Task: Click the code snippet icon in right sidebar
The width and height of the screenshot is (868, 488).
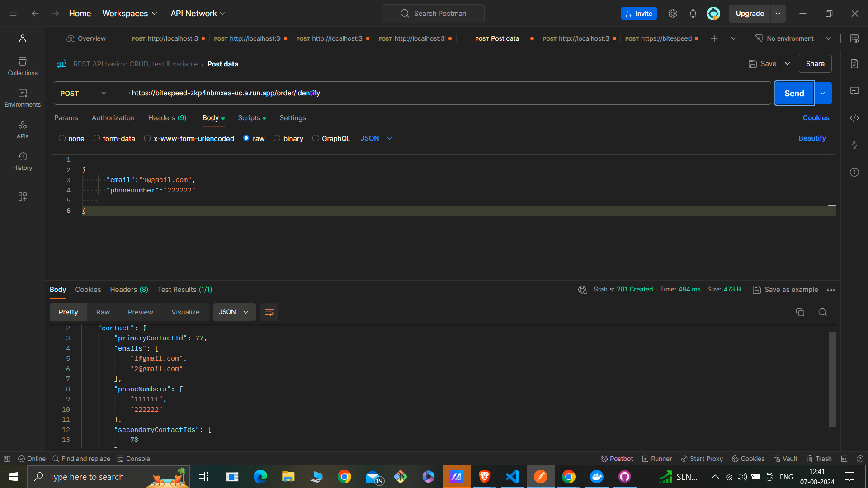Action: click(854, 118)
